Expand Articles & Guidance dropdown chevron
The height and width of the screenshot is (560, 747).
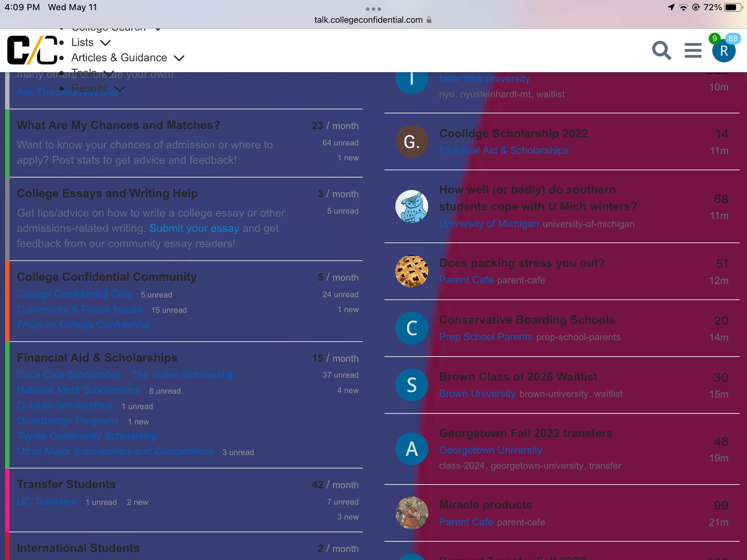point(179,58)
